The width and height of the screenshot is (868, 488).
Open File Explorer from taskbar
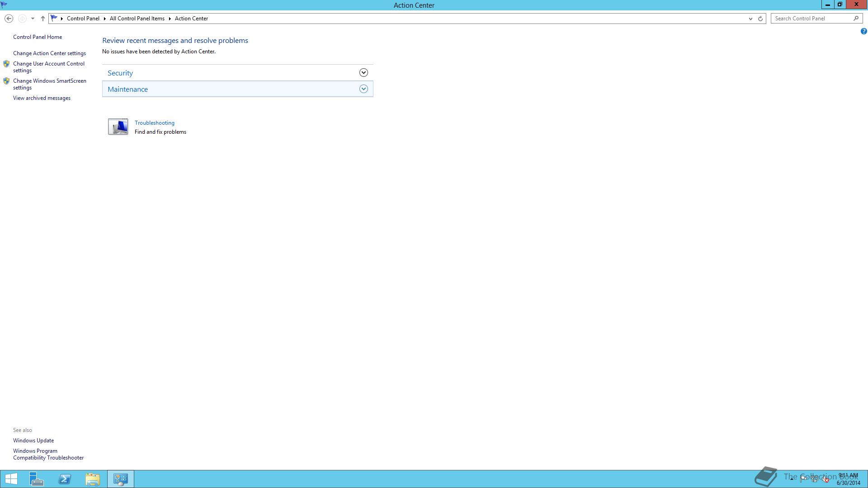tap(93, 479)
